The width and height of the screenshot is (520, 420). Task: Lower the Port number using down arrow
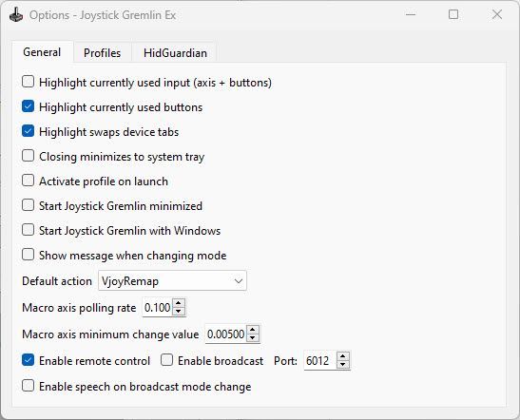(x=343, y=364)
